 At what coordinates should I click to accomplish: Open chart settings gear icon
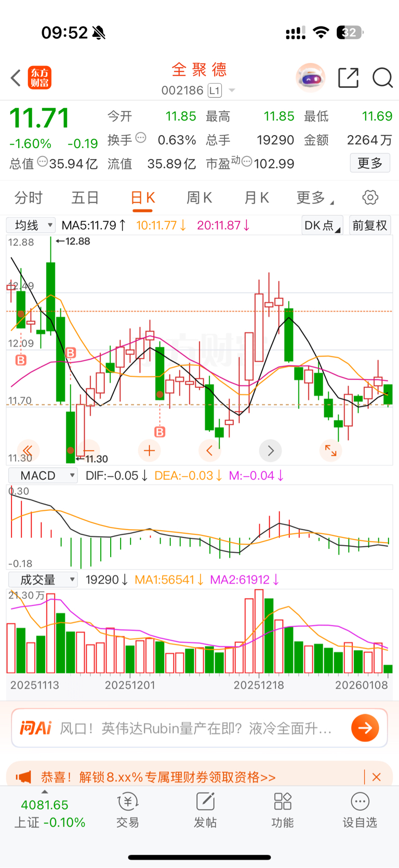pyautogui.click(x=370, y=198)
